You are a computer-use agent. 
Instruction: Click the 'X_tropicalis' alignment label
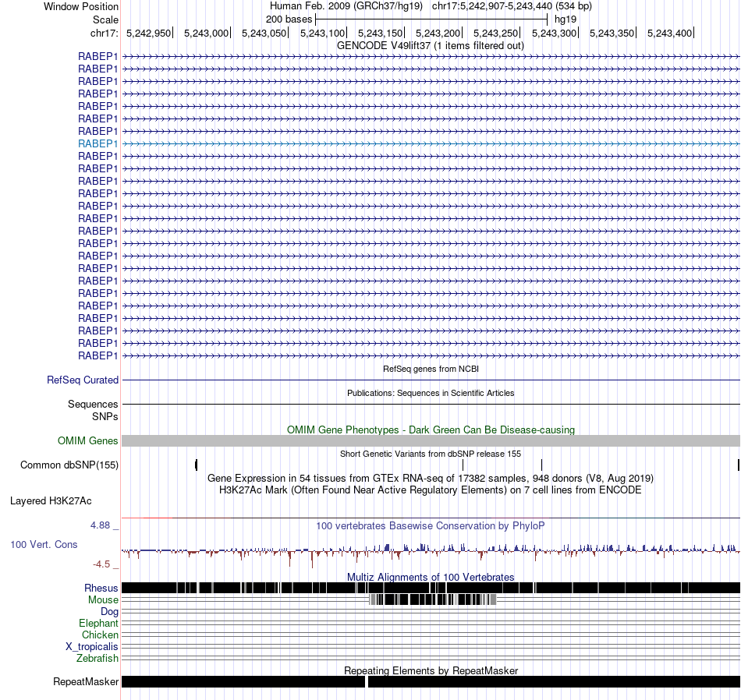pyautogui.click(x=92, y=647)
